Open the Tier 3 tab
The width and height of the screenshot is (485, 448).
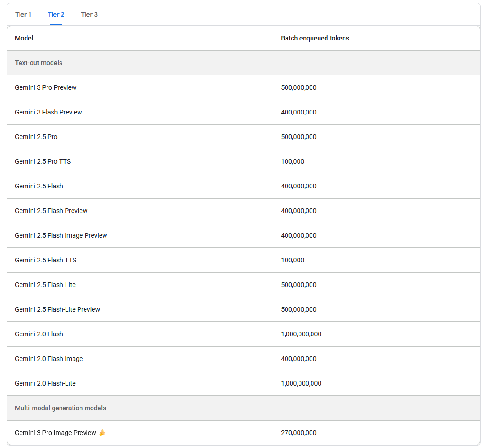[x=89, y=14]
